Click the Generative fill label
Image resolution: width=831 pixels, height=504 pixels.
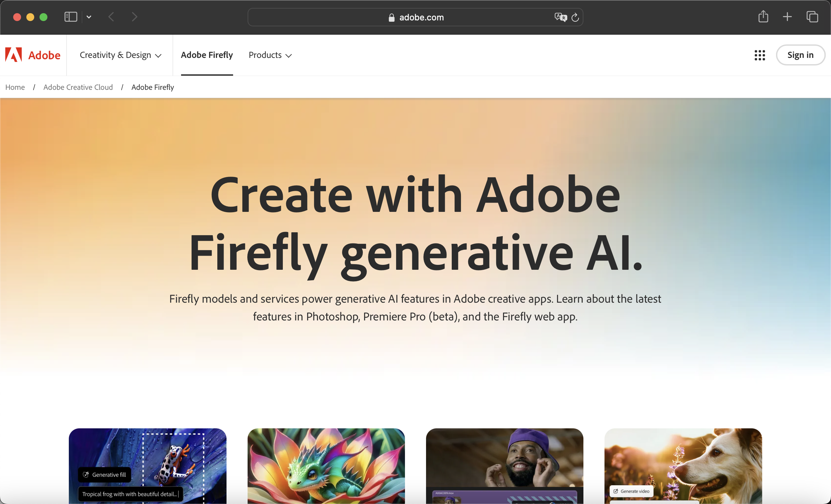[109, 475]
